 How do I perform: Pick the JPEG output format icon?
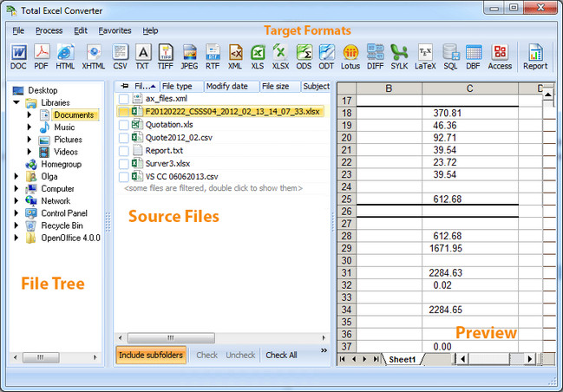point(189,56)
